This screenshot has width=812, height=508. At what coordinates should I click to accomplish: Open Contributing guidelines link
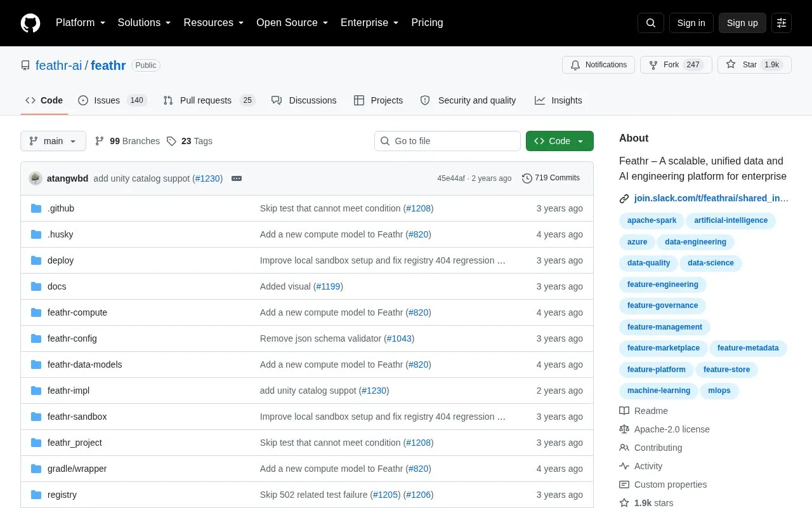[x=651, y=448]
